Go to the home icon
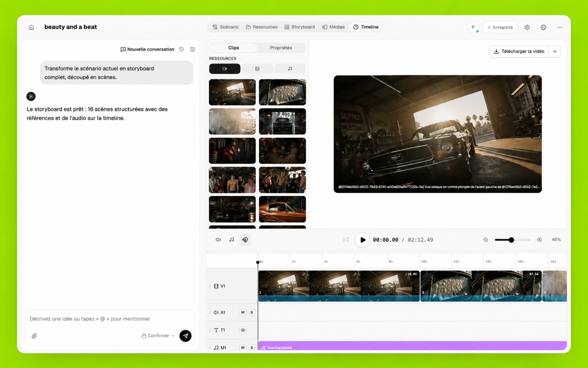Viewport: 588px width, 368px height. 31,27
